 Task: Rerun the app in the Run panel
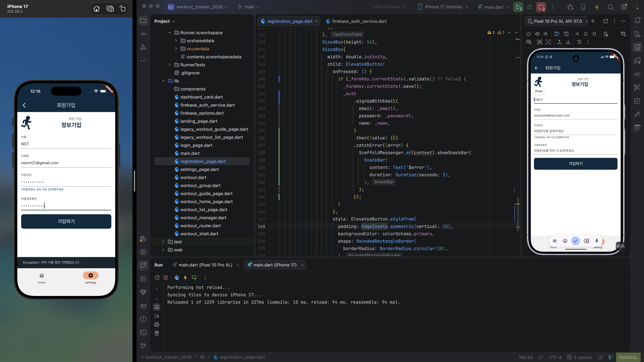pos(157,278)
